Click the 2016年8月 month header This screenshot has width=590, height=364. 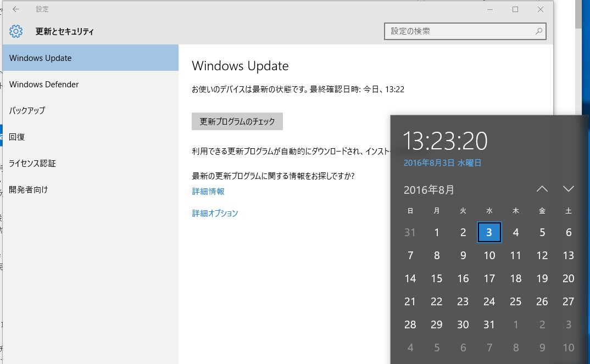(428, 190)
